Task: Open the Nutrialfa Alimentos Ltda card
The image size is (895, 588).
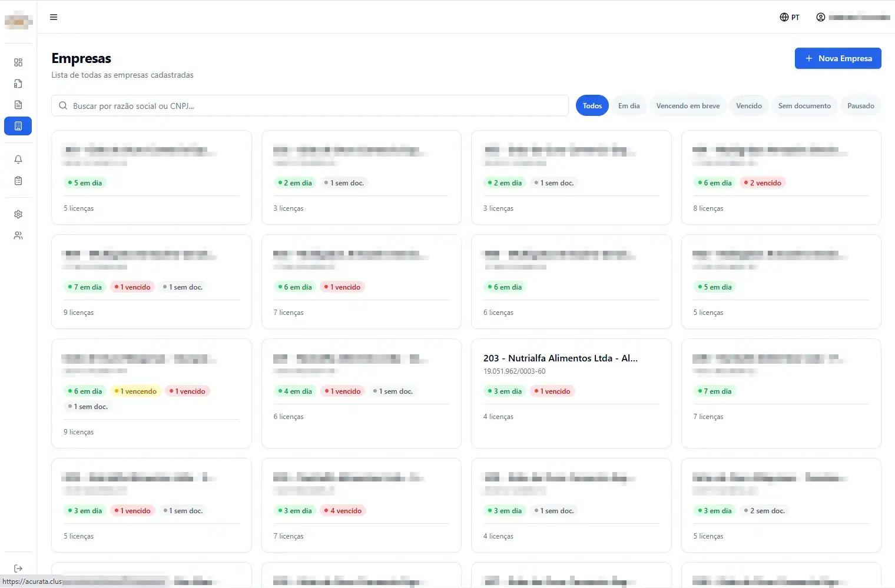Action: [571, 393]
